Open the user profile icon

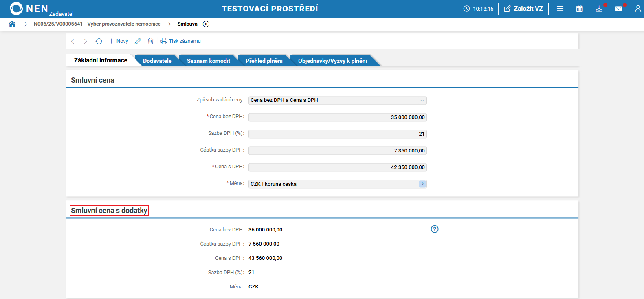[x=638, y=9]
